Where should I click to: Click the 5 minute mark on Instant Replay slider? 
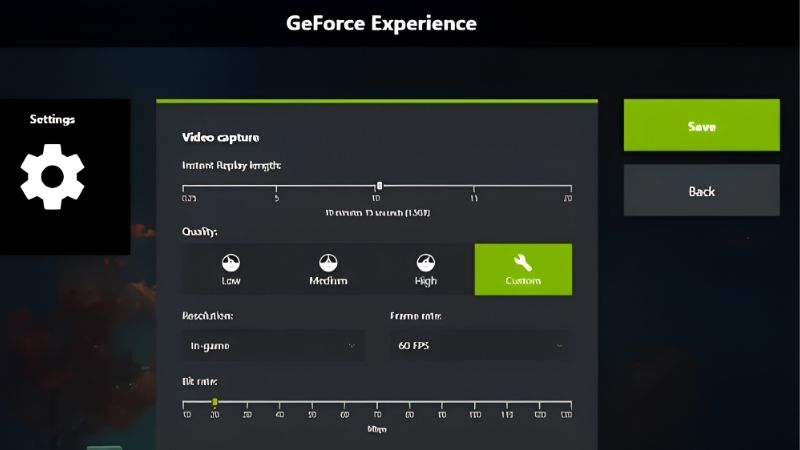(277, 197)
